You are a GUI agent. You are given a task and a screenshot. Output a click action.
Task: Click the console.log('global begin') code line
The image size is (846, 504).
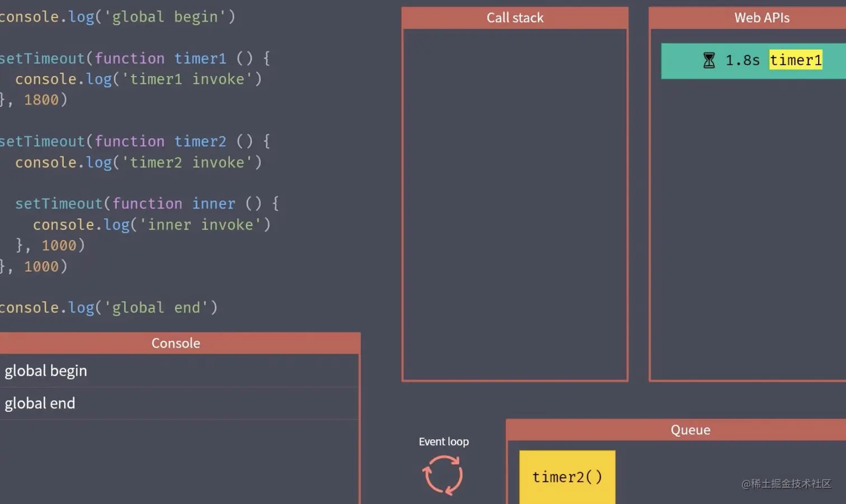(117, 17)
